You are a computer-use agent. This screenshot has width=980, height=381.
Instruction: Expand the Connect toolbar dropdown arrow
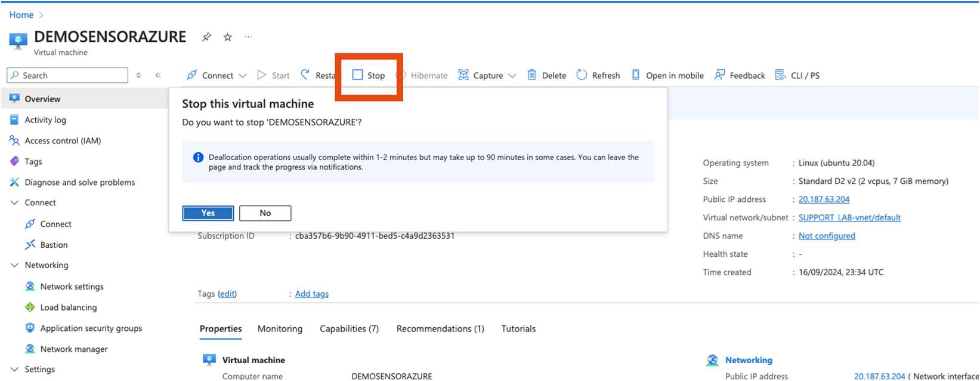[x=242, y=76]
